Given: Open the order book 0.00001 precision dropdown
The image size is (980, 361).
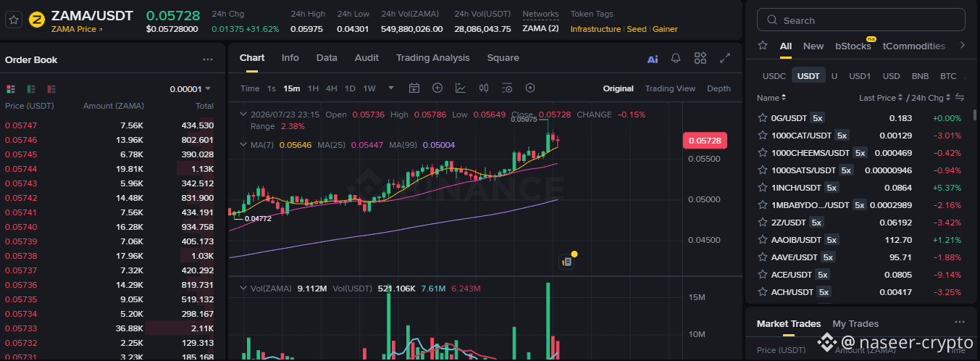Looking at the screenshot, I should (190, 89).
